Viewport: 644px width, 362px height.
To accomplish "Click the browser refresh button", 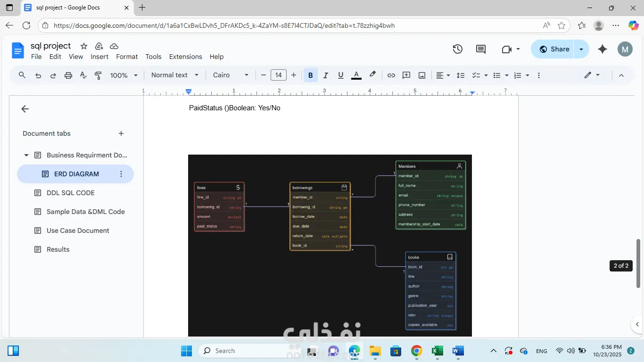I will pyautogui.click(x=26, y=25).
